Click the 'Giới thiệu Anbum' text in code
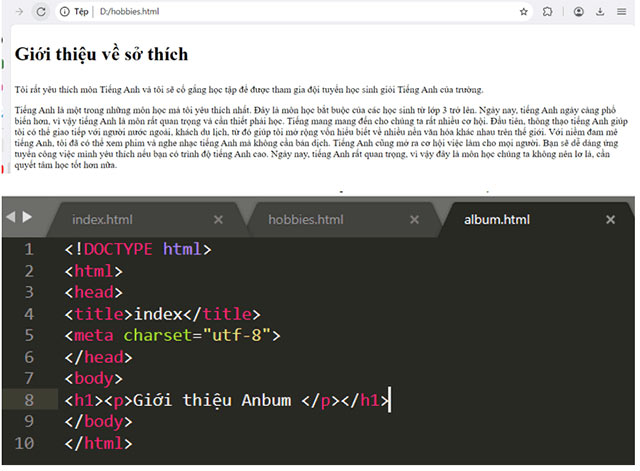This screenshot has width=640, height=471. point(212,400)
